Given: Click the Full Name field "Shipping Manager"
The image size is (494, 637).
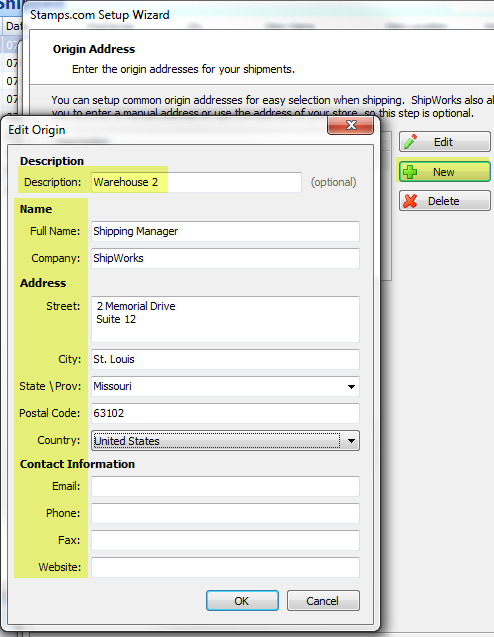Looking at the screenshot, I should coord(225,231).
